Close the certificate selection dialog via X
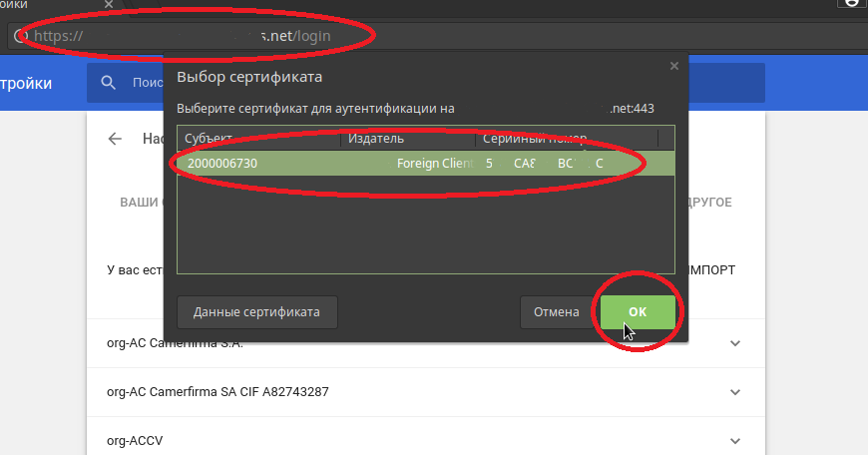Image resolution: width=868 pixels, height=455 pixels. [x=674, y=66]
